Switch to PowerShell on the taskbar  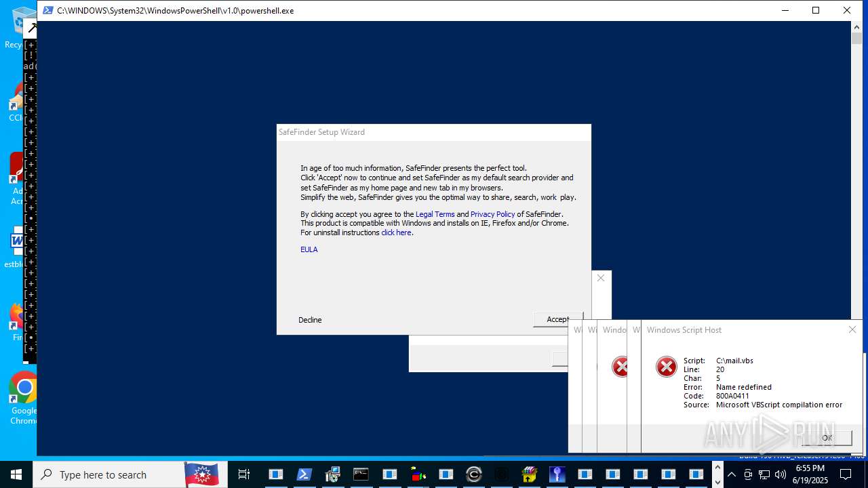tap(304, 474)
